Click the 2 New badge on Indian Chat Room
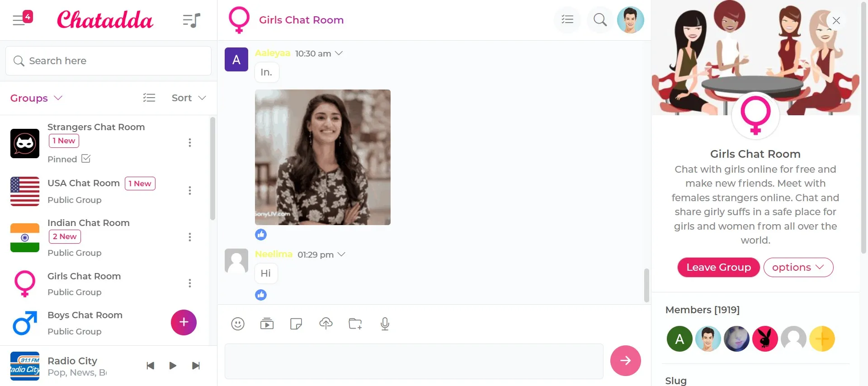The width and height of the screenshot is (868, 386). 65,236
